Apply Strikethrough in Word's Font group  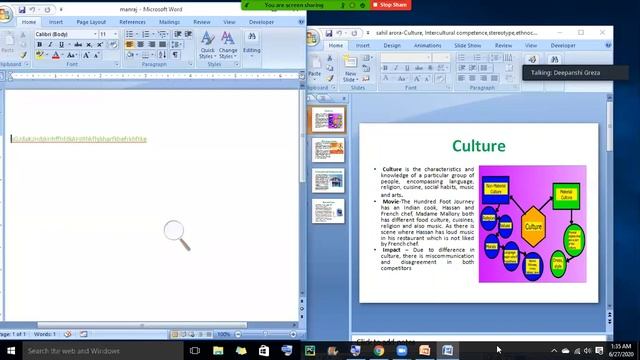78,44
